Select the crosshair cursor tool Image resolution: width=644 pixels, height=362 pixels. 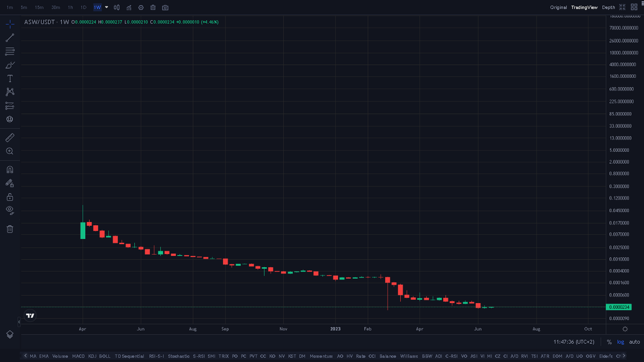pos(10,24)
